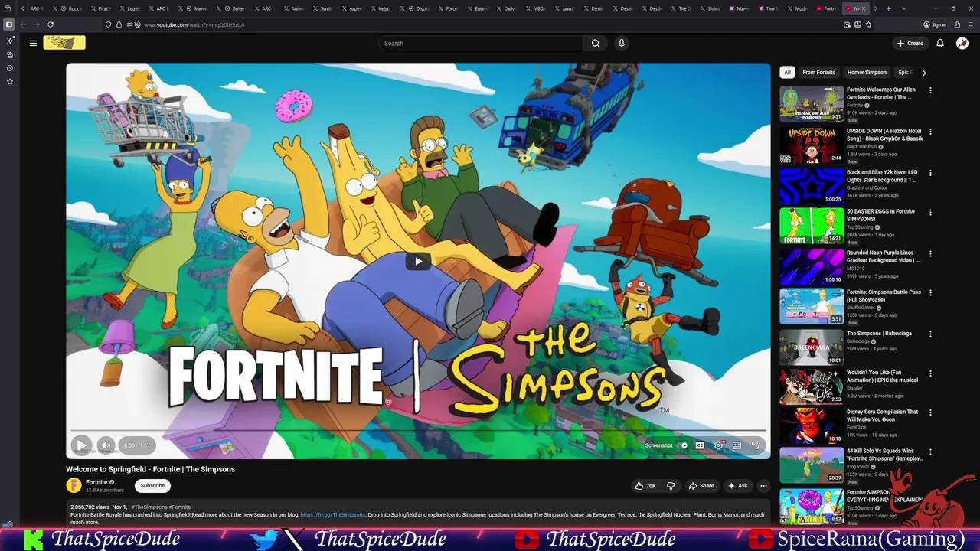Screen dimensions: 980x551
Task: Open Disney Sora Compilation video title
Action: click(x=882, y=416)
